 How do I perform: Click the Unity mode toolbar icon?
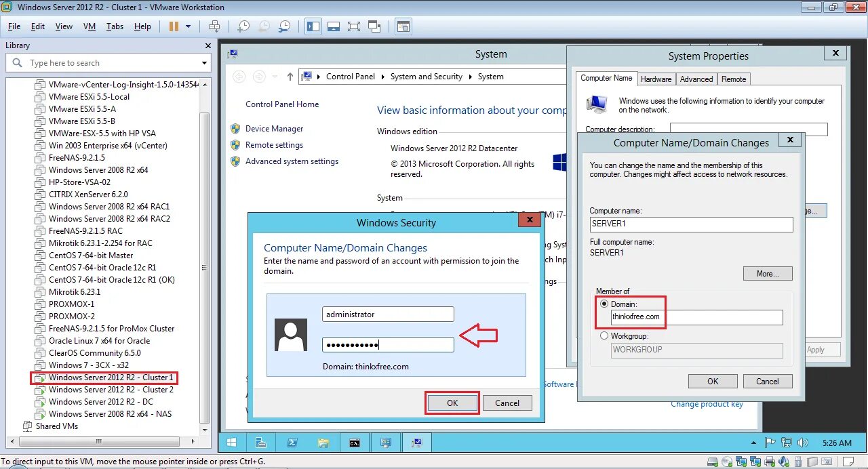coord(374,26)
